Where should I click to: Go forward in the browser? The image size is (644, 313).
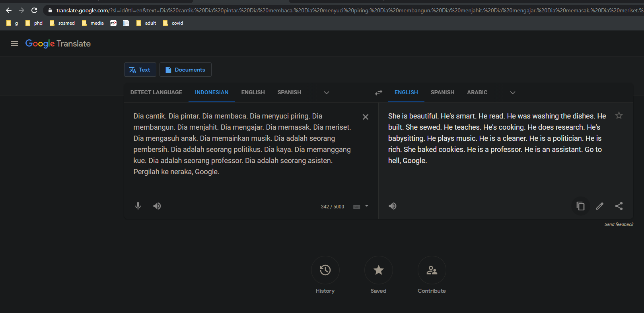coord(21,10)
